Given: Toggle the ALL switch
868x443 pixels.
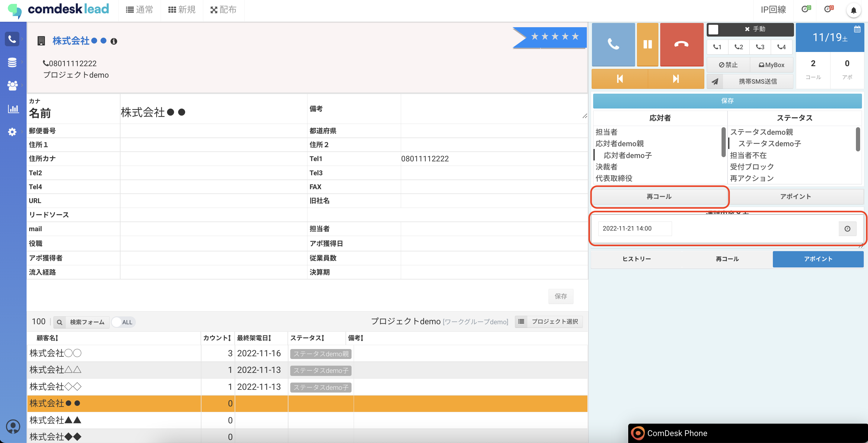Looking at the screenshot, I should pos(123,322).
